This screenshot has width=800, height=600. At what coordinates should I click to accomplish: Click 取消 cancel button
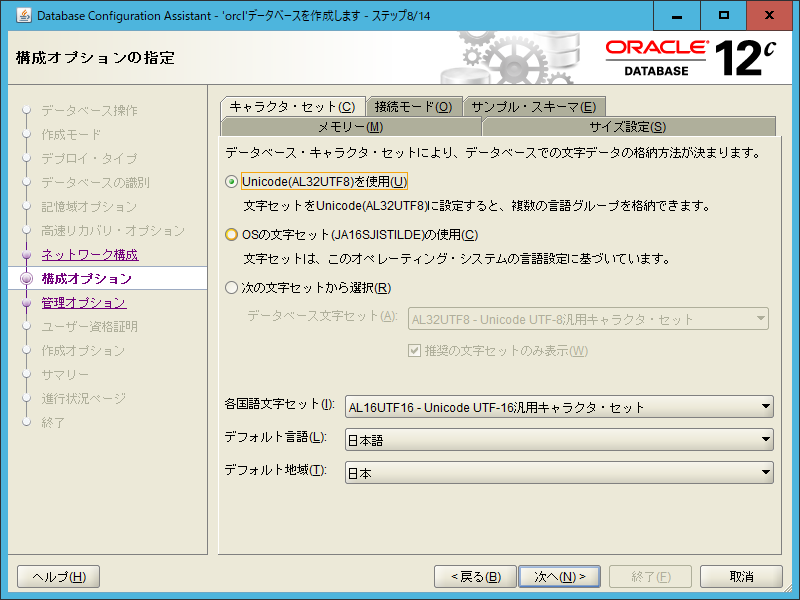point(741,577)
